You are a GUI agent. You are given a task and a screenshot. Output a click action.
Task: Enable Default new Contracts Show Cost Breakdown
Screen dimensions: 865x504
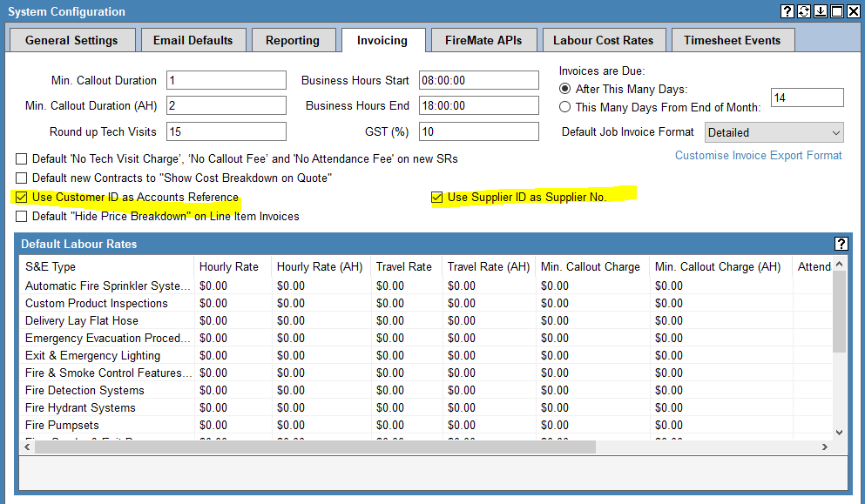pos(22,178)
